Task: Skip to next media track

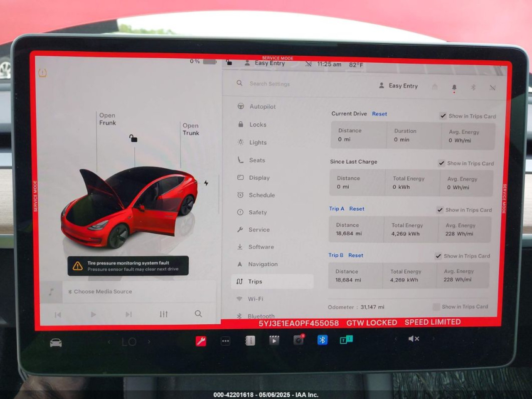Action: point(128,314)
